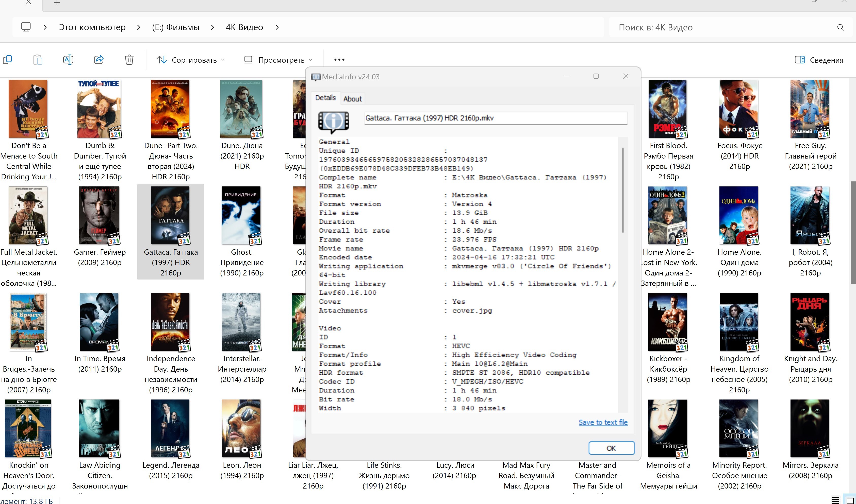Select Focus (2014) movie thumbnail

coord(739,109)
